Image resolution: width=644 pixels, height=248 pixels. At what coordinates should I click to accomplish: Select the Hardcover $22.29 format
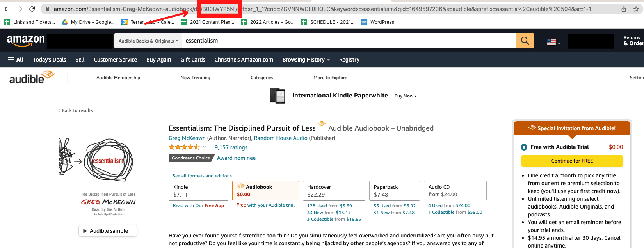[x=334, y=191]
